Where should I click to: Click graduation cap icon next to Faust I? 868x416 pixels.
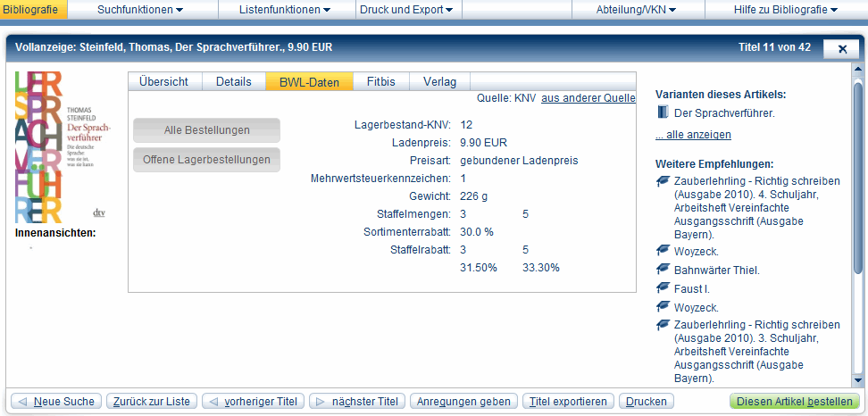(x=663, y=288)
